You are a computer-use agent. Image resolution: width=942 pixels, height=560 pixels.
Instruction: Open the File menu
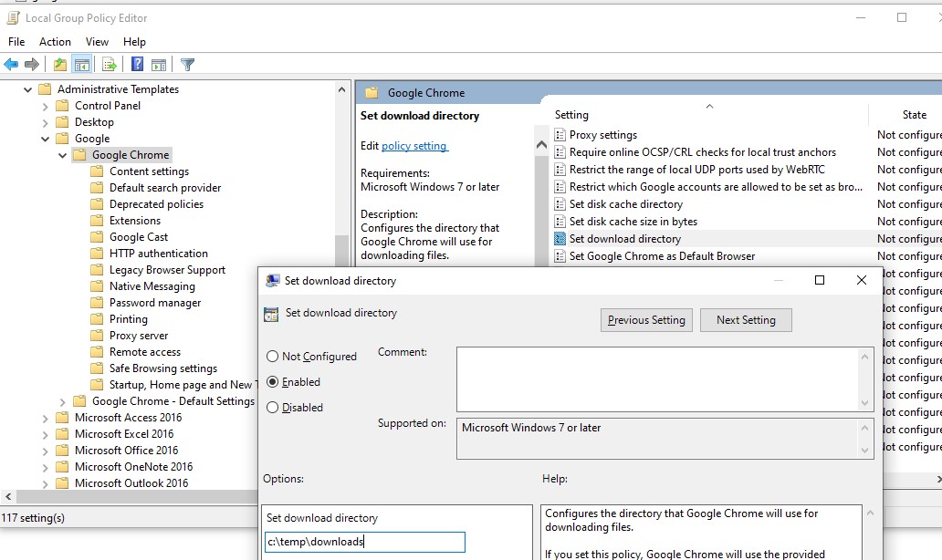pyautogui.click(x=16, y=41)
